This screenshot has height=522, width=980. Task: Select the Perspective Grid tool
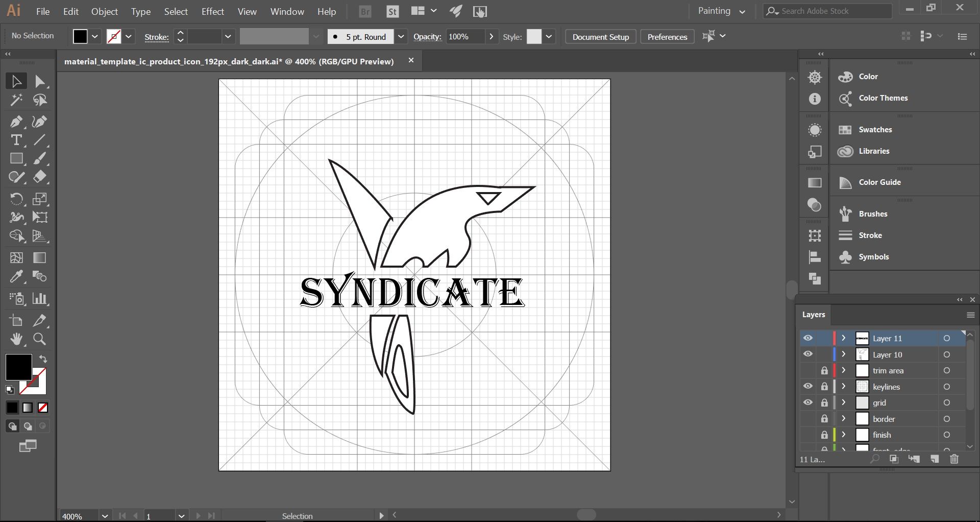[40, 236]
